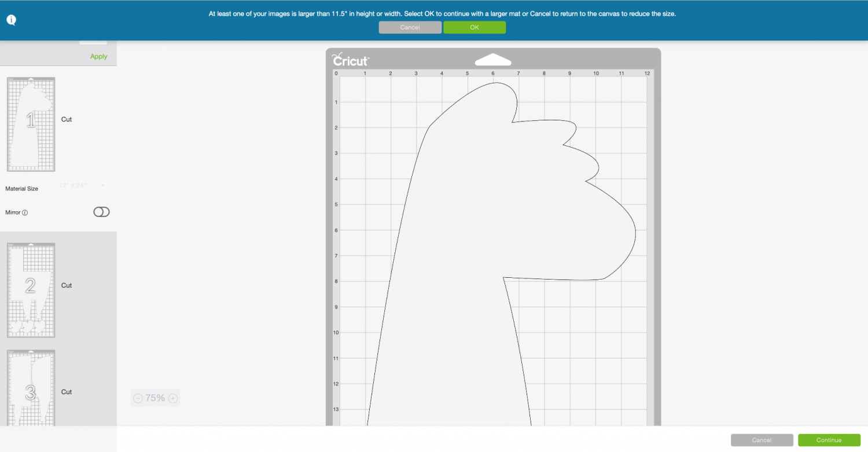Click Continue at the bottom right
868x452 pixels.
(829, 440)
